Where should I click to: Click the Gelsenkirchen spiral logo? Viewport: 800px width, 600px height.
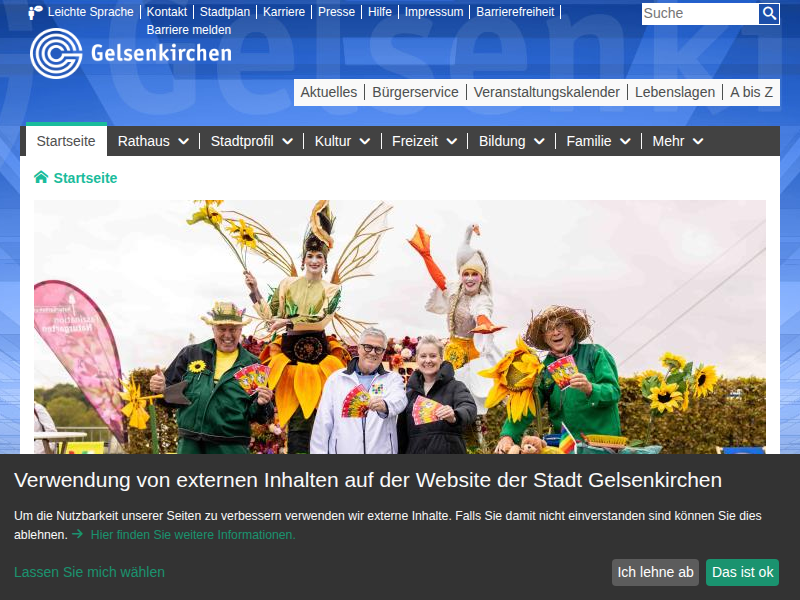(x=56, y=54)
